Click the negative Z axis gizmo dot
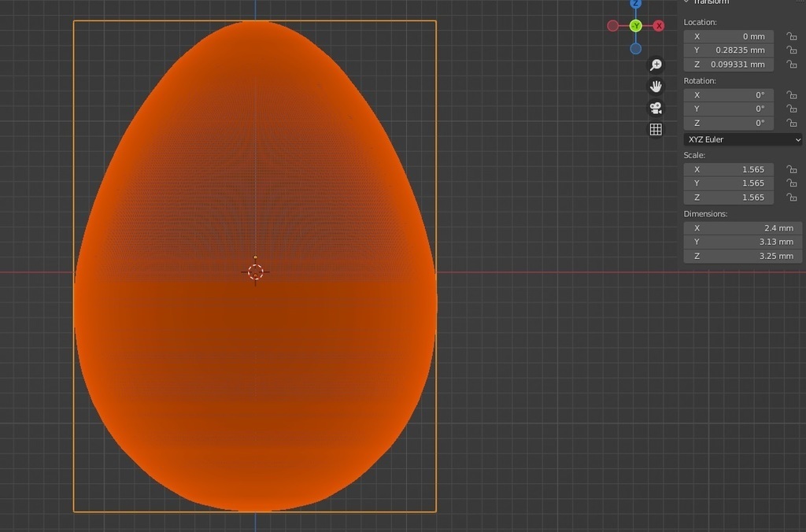806x532 pixels. tap(636, 49)
